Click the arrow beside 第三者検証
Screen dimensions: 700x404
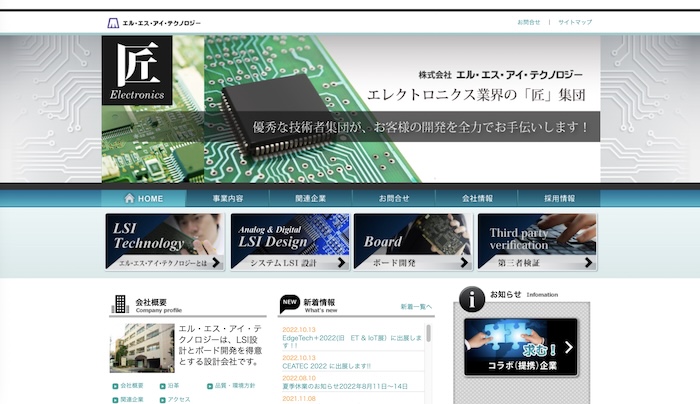pyautogui.click(x=588, y=262)
